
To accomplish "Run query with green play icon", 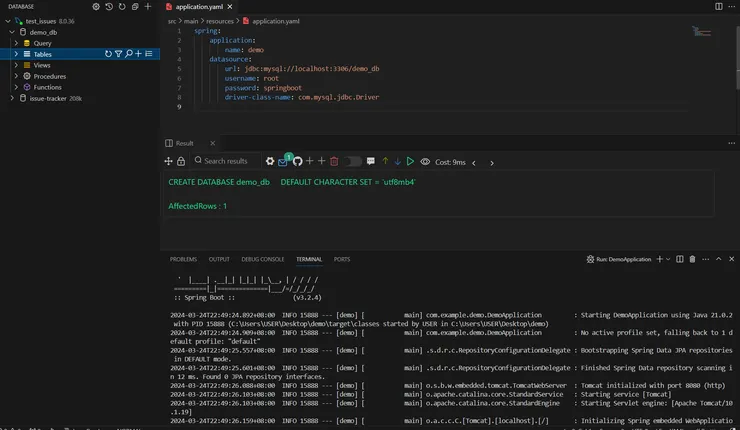I will pos(410,161).
